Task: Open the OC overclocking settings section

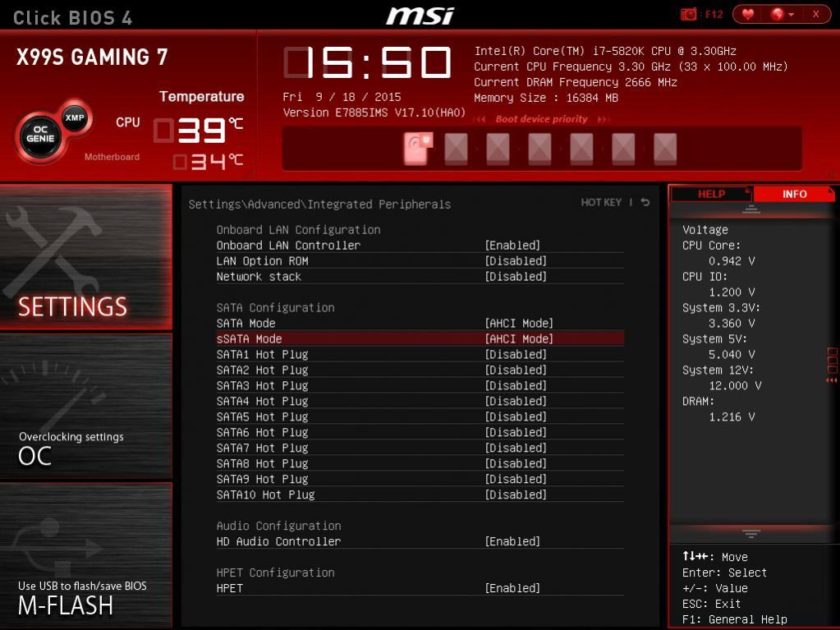Action: tap(85, 406)
